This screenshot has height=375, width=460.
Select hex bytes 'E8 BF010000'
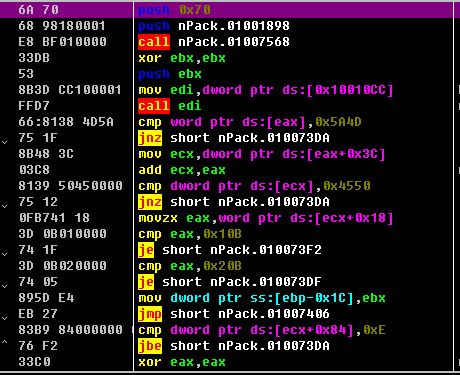[x=63, y=42]
